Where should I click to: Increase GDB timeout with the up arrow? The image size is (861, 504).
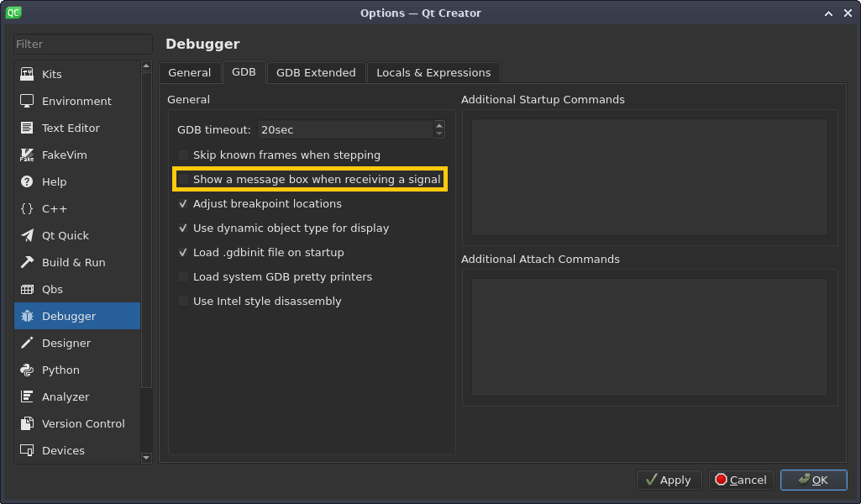click(x=438, y=125)
